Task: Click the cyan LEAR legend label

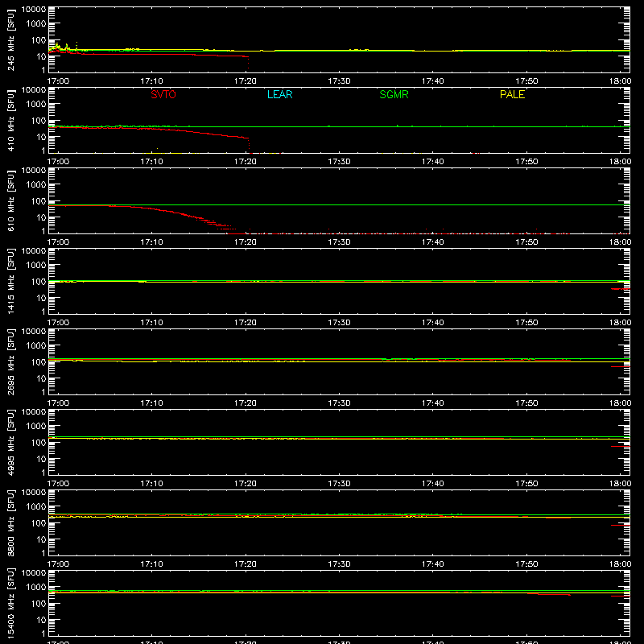Action: pyautogui.click(x=279, y=94)
